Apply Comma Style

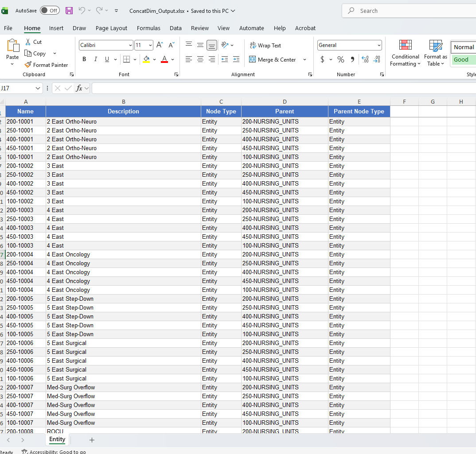[x=352, y=59]
